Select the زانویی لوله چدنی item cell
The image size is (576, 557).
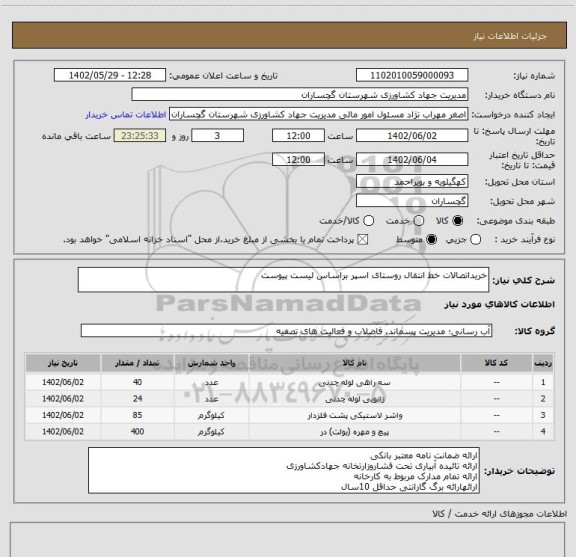click(x=355, y=399)
